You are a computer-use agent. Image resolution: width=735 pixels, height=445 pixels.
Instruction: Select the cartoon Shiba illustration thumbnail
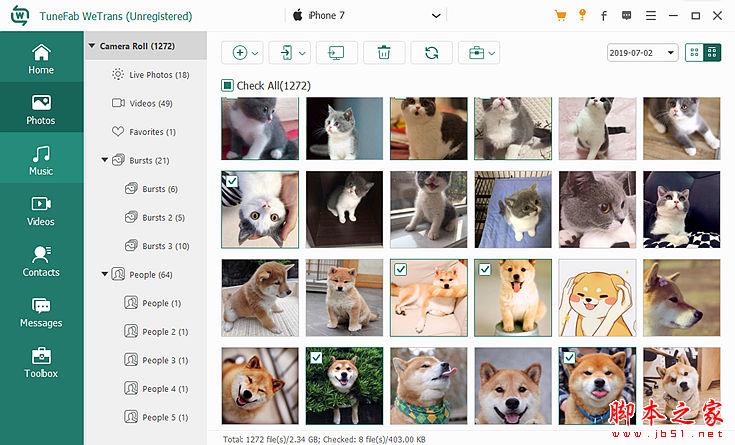point(597,298)
